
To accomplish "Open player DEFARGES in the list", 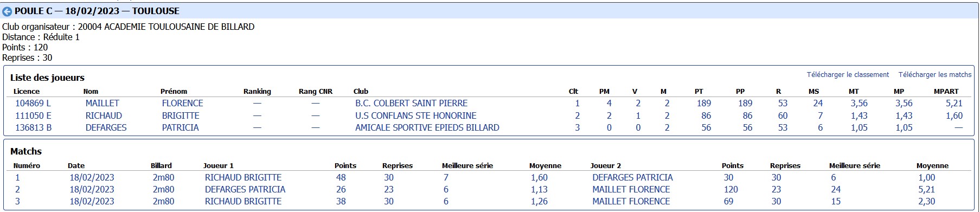I will coord(106,127).
